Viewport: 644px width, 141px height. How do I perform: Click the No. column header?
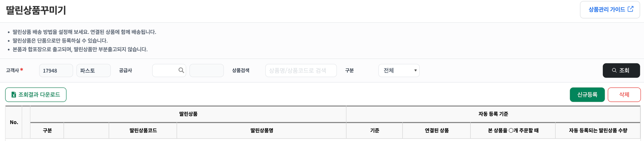14,122
